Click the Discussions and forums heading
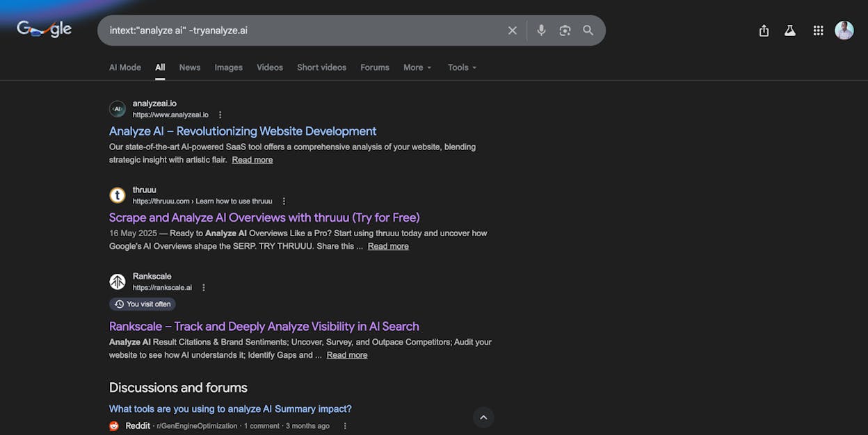This screenshot has height=435, width=868. click(178, 388)
